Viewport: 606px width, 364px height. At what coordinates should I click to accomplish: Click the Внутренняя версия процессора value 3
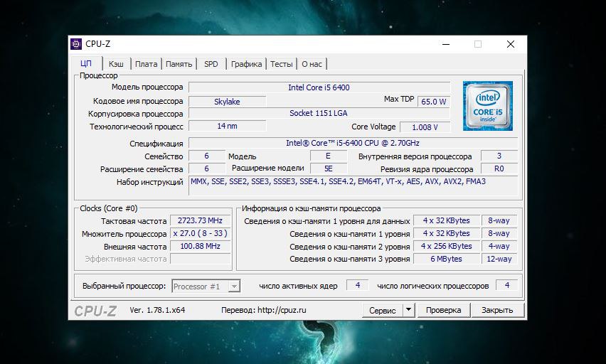point(499,156)
